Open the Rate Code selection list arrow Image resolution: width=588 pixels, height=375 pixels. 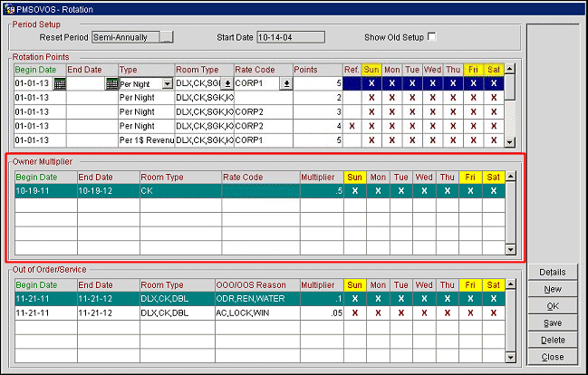point(286,83)
